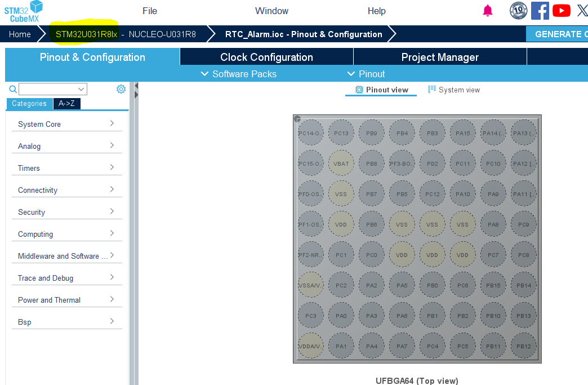Select A->Z sorting mode
Screen dimensions: 588x385
(x=66, y=104)
